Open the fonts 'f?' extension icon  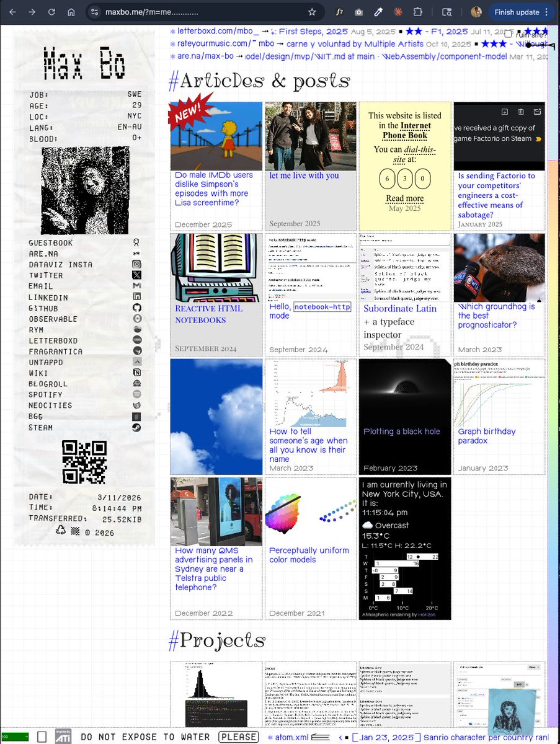339,12
